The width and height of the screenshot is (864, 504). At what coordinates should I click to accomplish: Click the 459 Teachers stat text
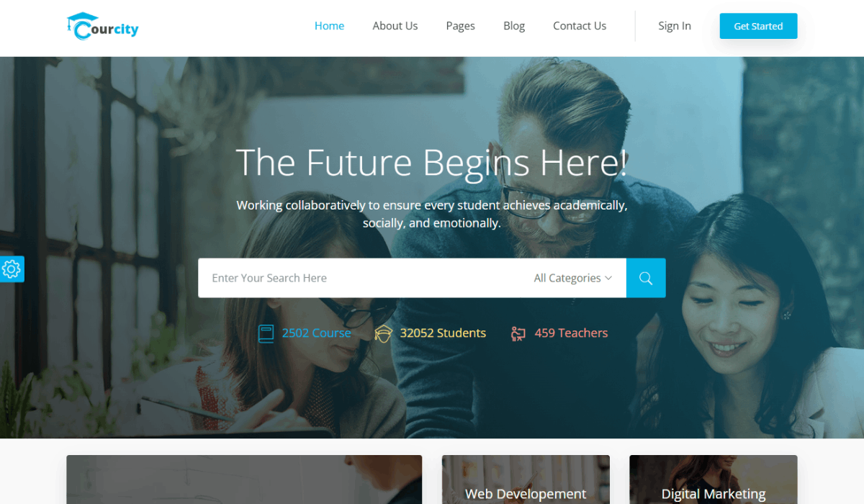click(571, 333)
